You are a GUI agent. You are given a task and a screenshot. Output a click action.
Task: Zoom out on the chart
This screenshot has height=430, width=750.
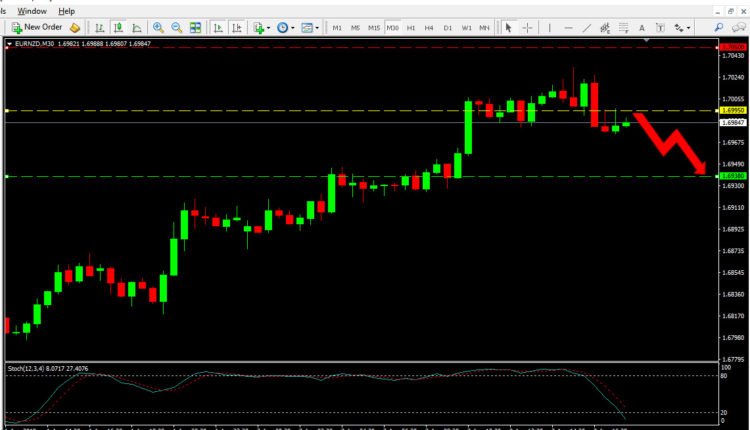coord(176,28)
